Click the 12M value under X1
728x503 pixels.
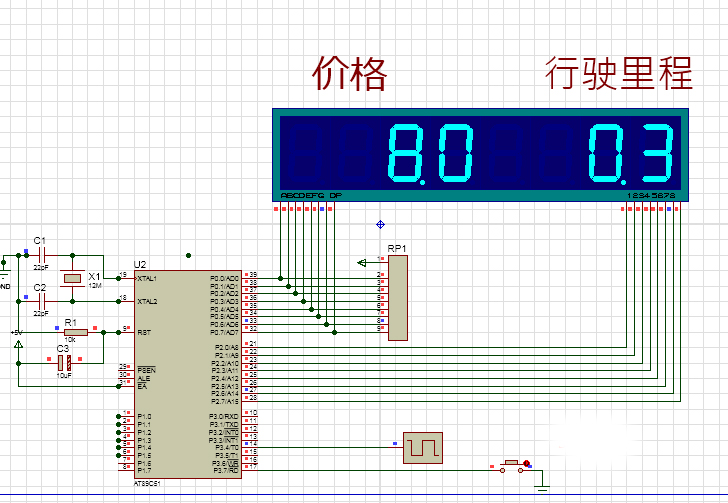(95, 286)
